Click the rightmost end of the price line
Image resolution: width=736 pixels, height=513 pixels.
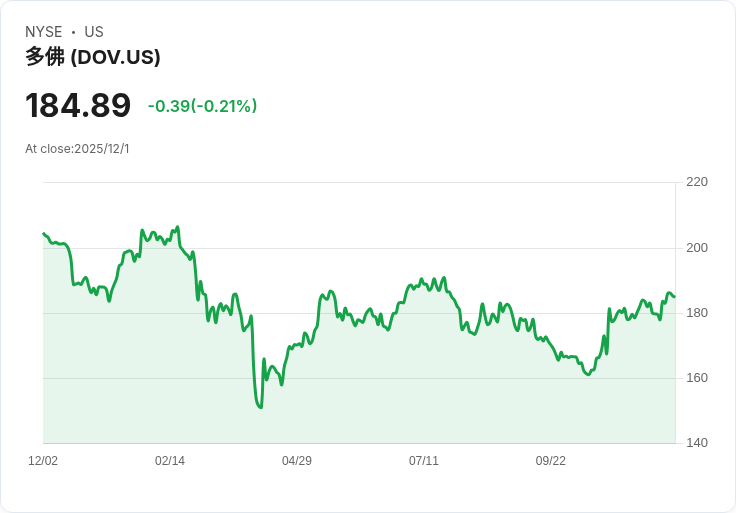pos(674,296)
